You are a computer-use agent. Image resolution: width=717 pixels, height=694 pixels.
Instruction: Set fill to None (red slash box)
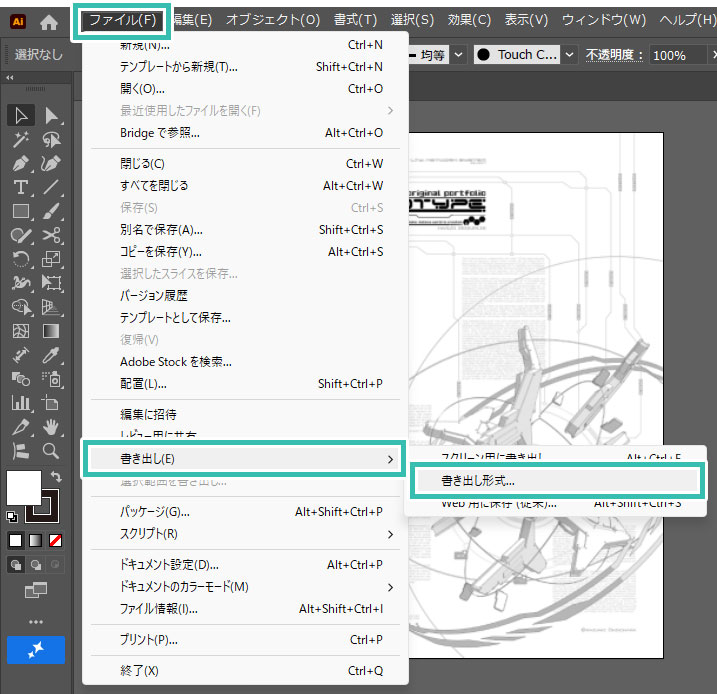click(57, 540)
